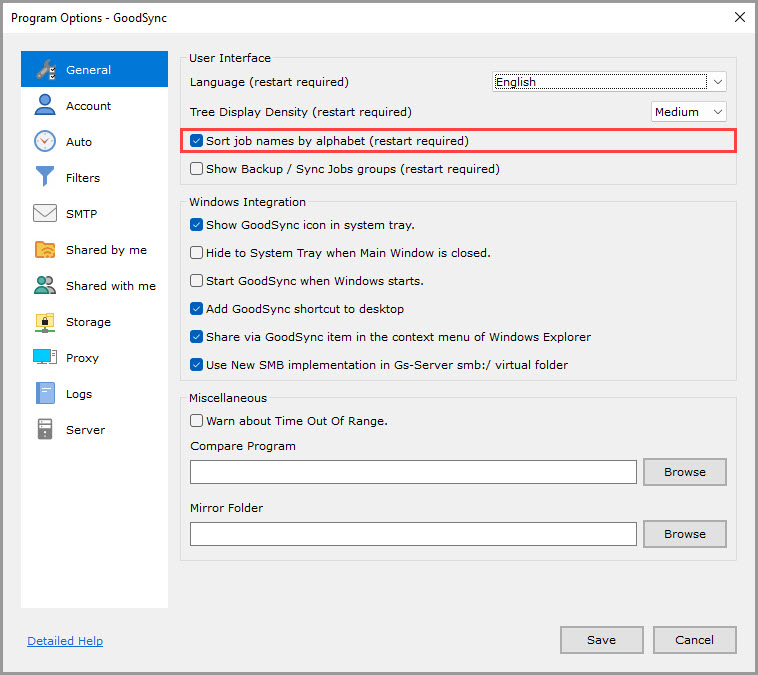Click the Cancel button
The width and height of the screenshot is (758, 675).
pos(694,640)
